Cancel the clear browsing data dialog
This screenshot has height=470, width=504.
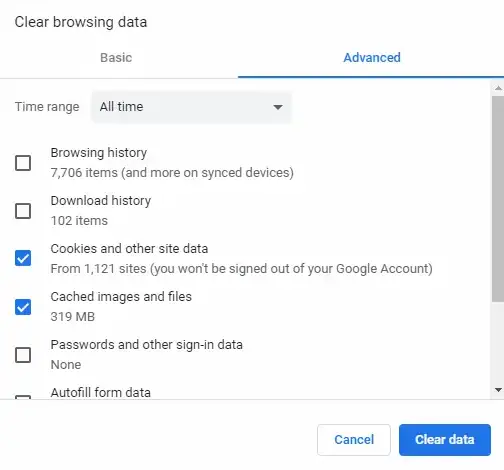click(x=354, y=440)
